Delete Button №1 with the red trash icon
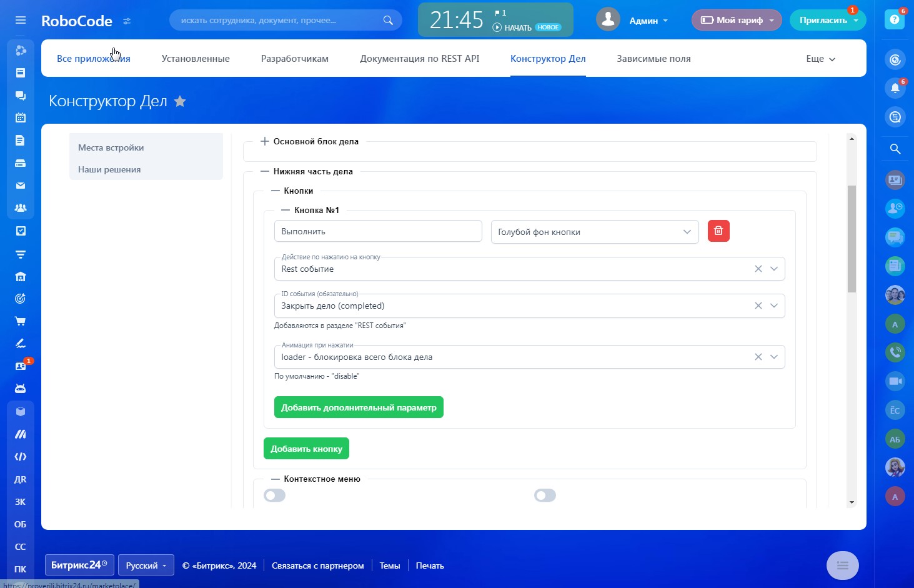 (x=718, y=231)
